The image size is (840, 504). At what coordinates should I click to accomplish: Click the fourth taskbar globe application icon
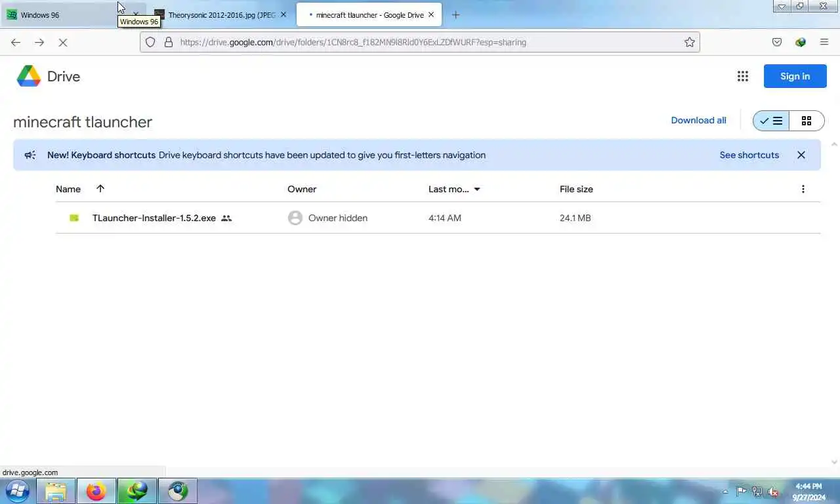[177, 491]
